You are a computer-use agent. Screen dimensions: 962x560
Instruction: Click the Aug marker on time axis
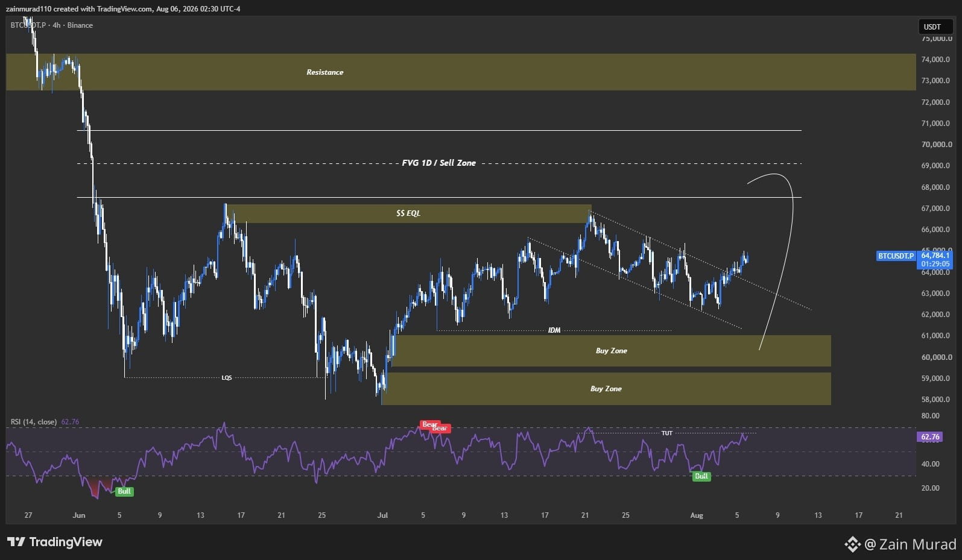pos(696,515)
